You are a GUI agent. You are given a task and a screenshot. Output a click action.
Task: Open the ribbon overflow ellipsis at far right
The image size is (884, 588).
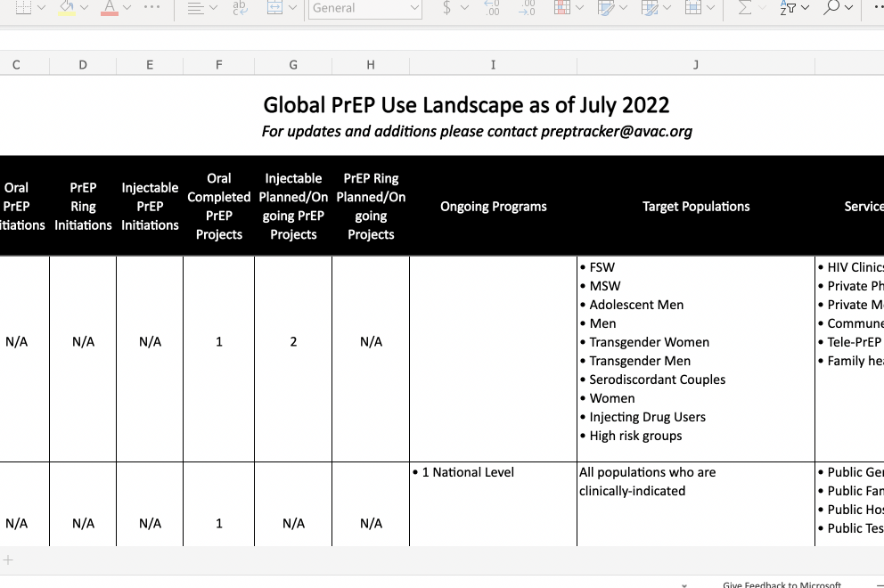pyautogui.click(x=879, y=7)
